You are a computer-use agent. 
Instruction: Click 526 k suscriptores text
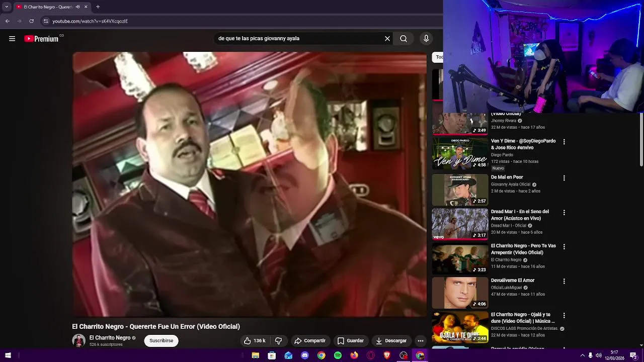pyautogui.click(x=106, y=344)
